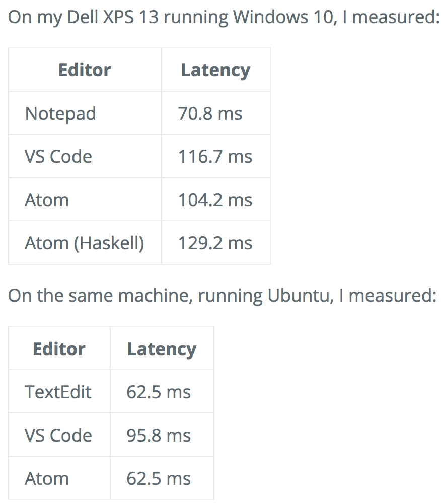Click the Latency header in Ubuntu table
The height and width of the screenshot is (504, 441).
pos(162,349)
